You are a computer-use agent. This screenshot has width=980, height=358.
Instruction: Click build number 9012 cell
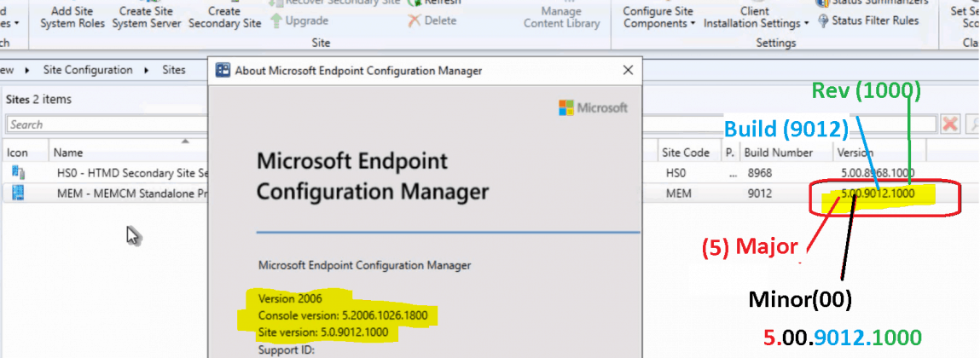pyautogui.click(x=759, y=193)
